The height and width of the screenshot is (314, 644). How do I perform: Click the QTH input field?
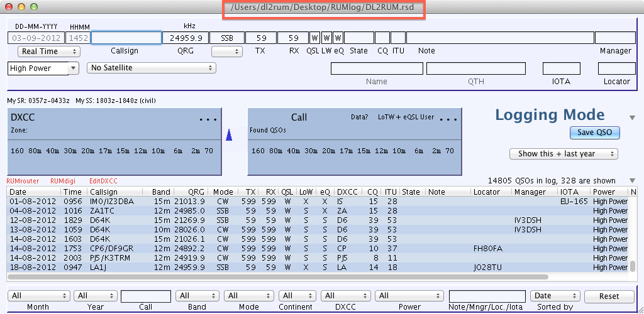(476, 68)
